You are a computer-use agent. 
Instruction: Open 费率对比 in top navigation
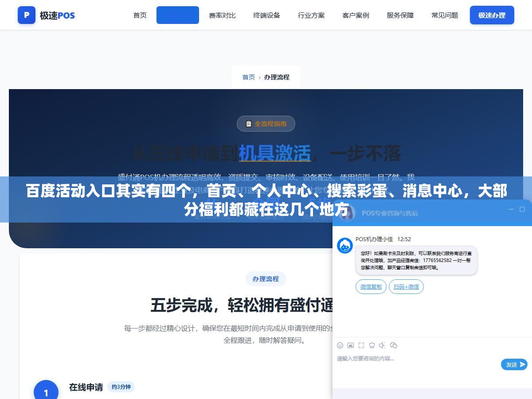222,15
